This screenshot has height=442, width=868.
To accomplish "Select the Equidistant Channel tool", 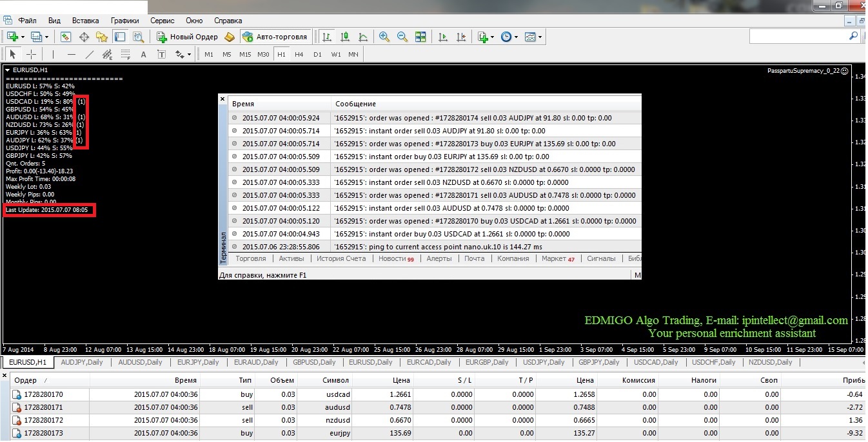I will pos(108,54).
